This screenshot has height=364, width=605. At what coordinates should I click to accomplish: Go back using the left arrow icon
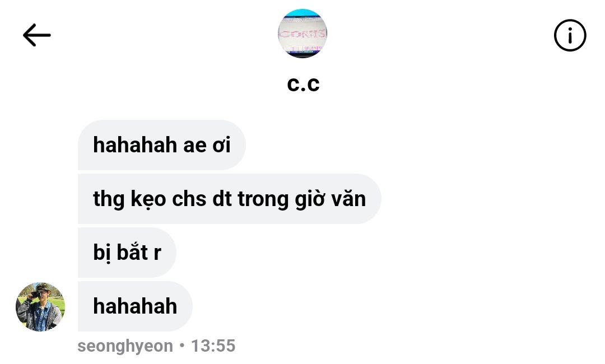[36, 35]
